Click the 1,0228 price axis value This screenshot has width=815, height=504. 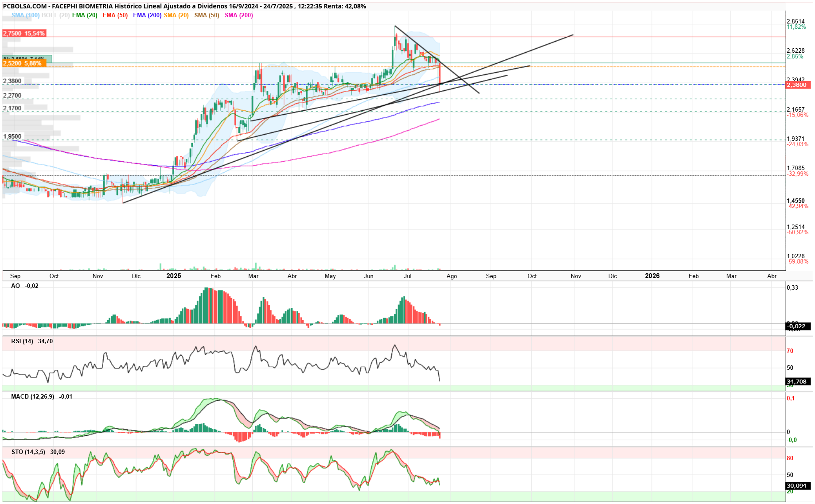[x=796, y=256]
